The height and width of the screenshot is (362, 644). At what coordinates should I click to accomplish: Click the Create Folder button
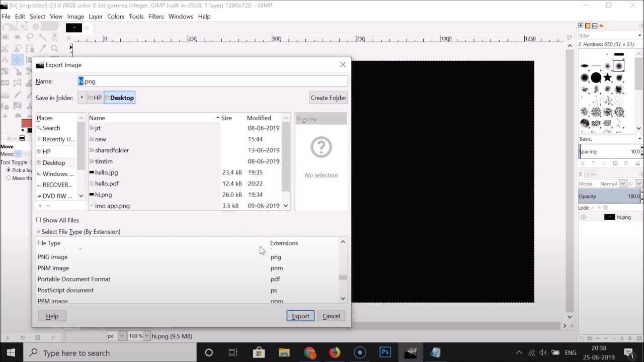[329, 98]
